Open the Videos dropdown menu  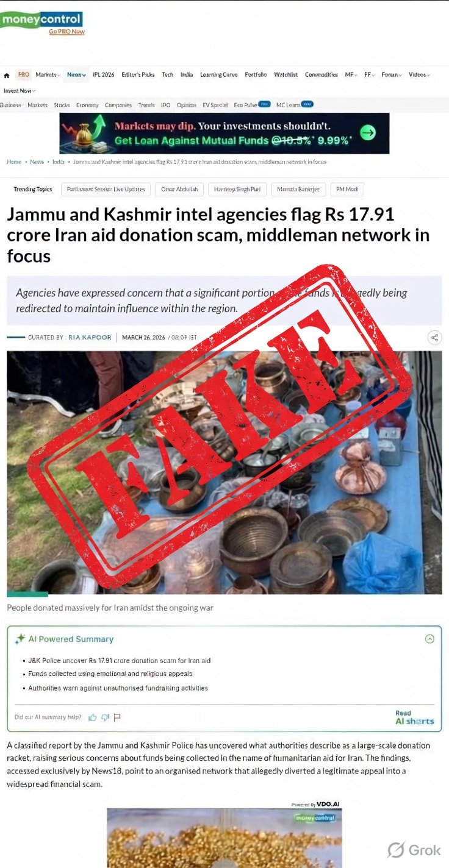pyautogui.click(x=419, y=75)
